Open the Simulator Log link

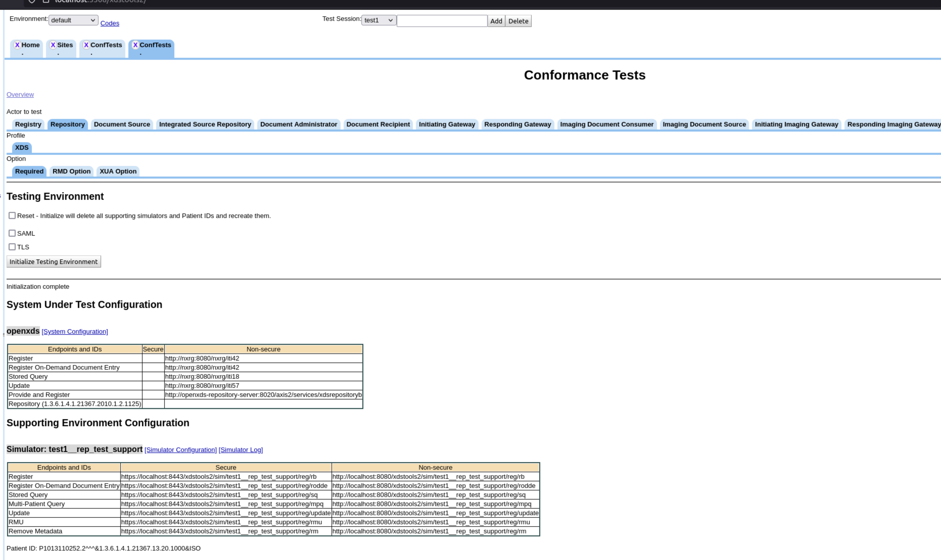point(240,449)
